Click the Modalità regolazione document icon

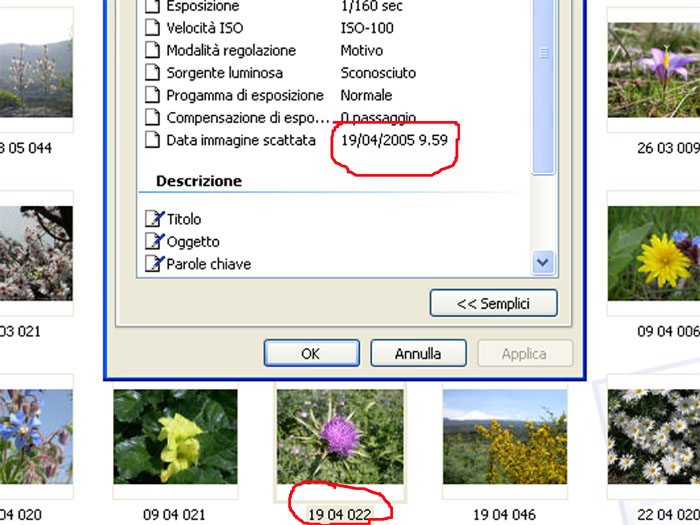(153, 50)
